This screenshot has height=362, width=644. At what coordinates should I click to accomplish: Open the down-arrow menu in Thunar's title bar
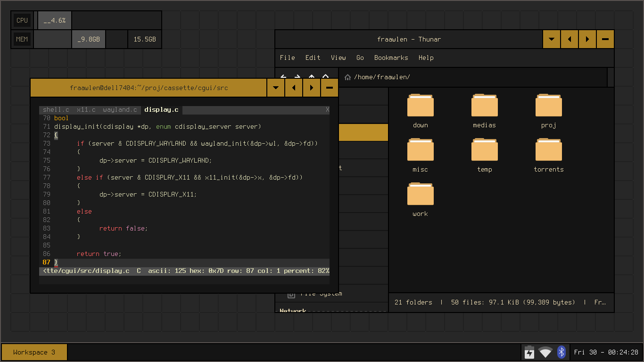point(552,39)
